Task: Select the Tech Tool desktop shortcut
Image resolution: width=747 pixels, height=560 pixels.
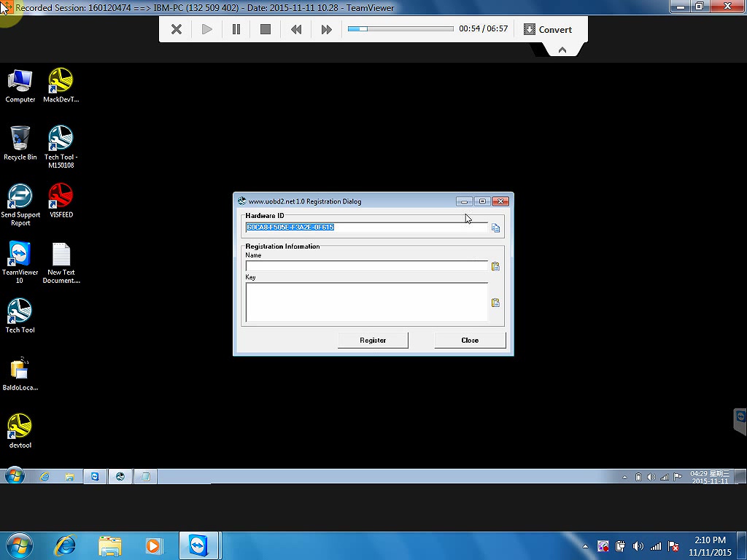Action: click(20, 316)
